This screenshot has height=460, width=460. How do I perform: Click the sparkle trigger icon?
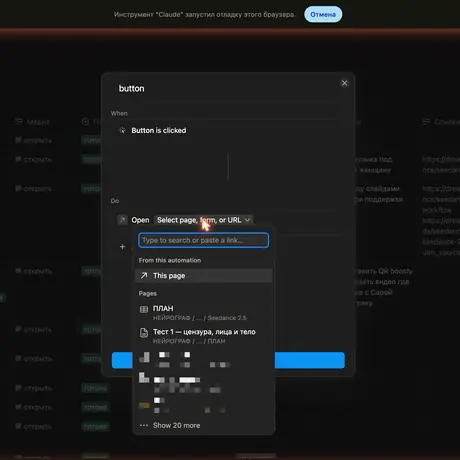pyautogui.click(x=122, y=130)
